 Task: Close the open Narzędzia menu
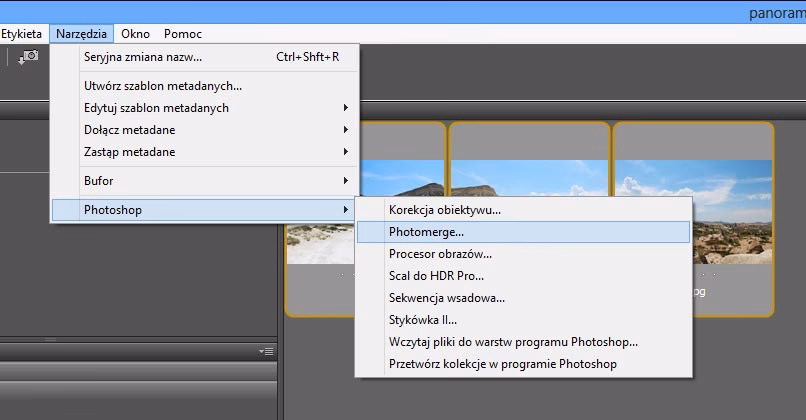coord(81,34)
